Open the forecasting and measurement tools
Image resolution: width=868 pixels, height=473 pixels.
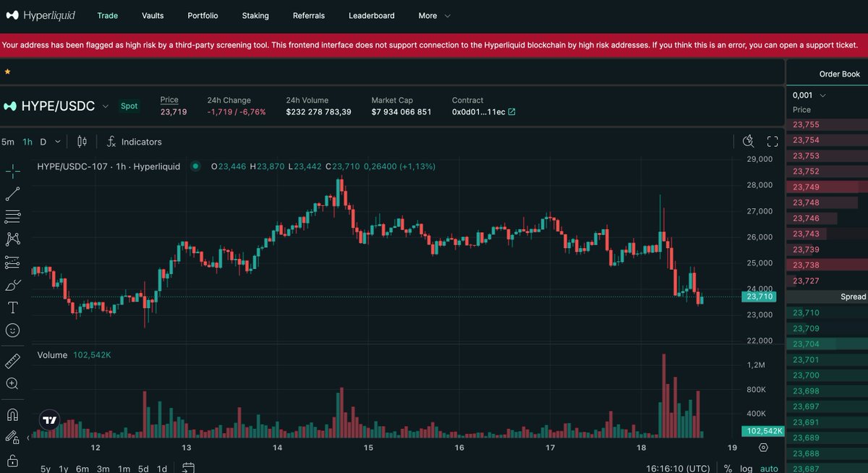pos(12,262)
